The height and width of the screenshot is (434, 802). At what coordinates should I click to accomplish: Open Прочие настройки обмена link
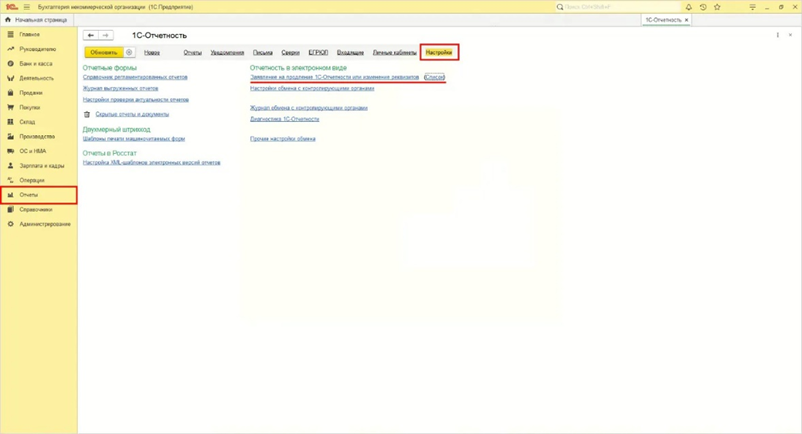(x=282, y=139)
